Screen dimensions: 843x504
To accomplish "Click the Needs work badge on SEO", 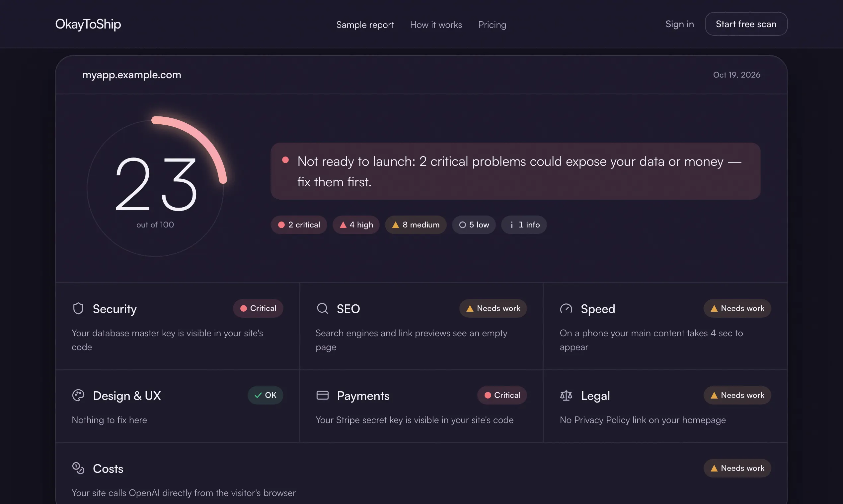I will coord(493,308).
